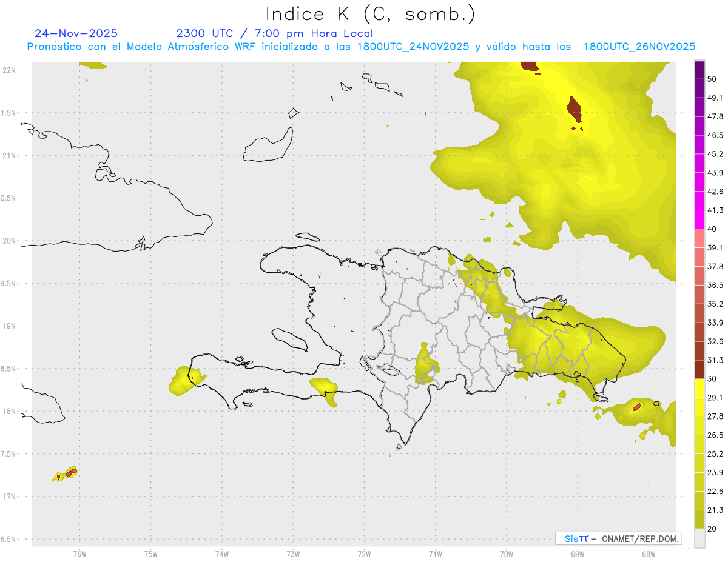The height and width of the screenshot is (562, 728).
Task: Click the color bar value "43.9"
Action: [715, 173]
